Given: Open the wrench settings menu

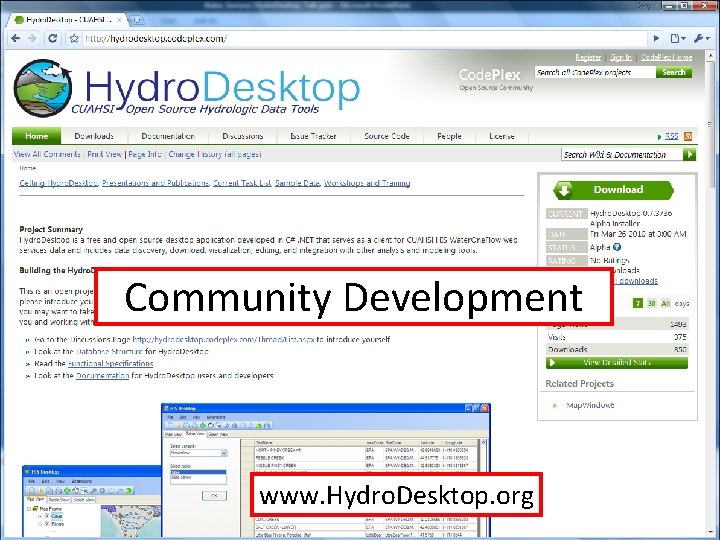Looking at the screenshot, I should click(x=702, y=39).
